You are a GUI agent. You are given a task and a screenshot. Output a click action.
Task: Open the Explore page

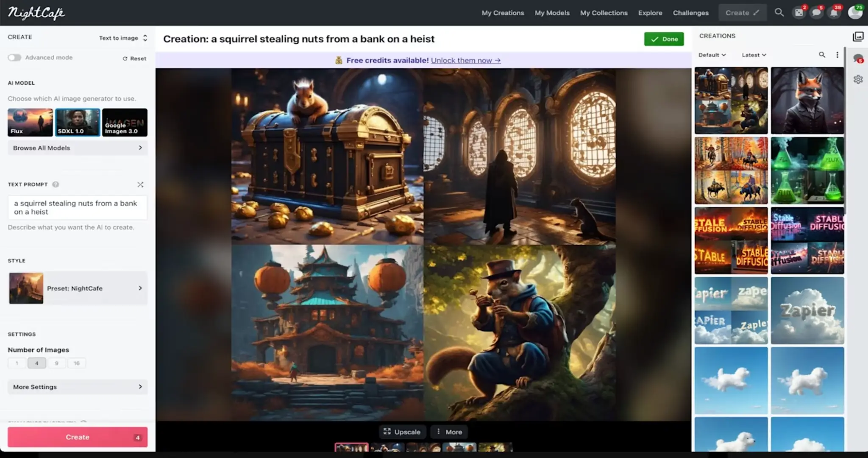[650, 13]
